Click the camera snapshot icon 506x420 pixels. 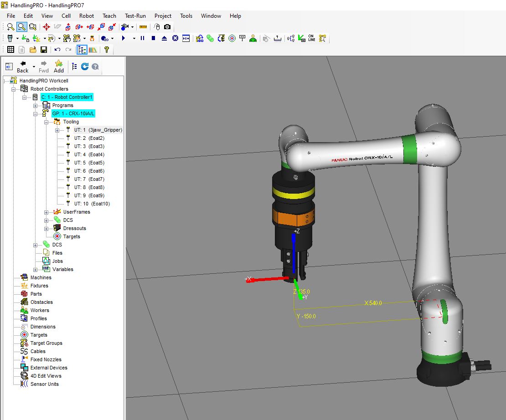coord(167,27)
